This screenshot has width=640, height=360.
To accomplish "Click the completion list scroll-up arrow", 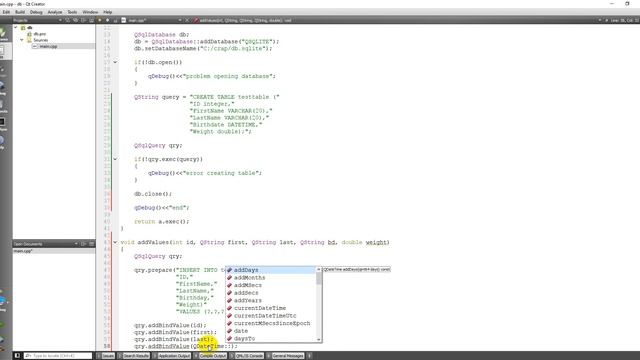I will click(x=319, y=269).
